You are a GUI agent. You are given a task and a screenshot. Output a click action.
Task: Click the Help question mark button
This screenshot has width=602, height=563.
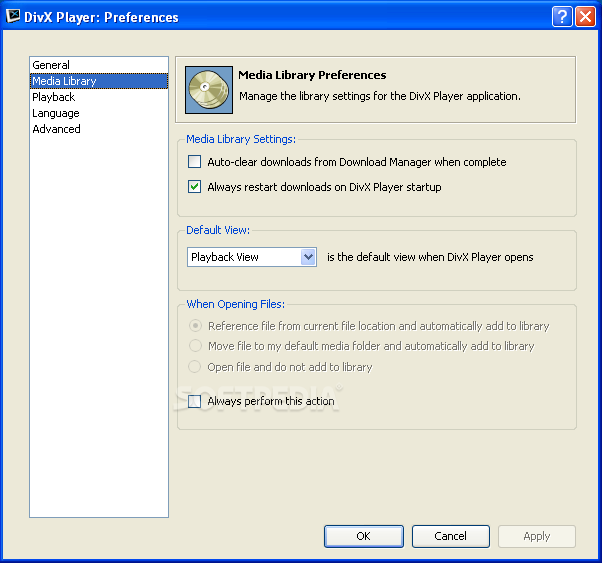pos(562,17)
